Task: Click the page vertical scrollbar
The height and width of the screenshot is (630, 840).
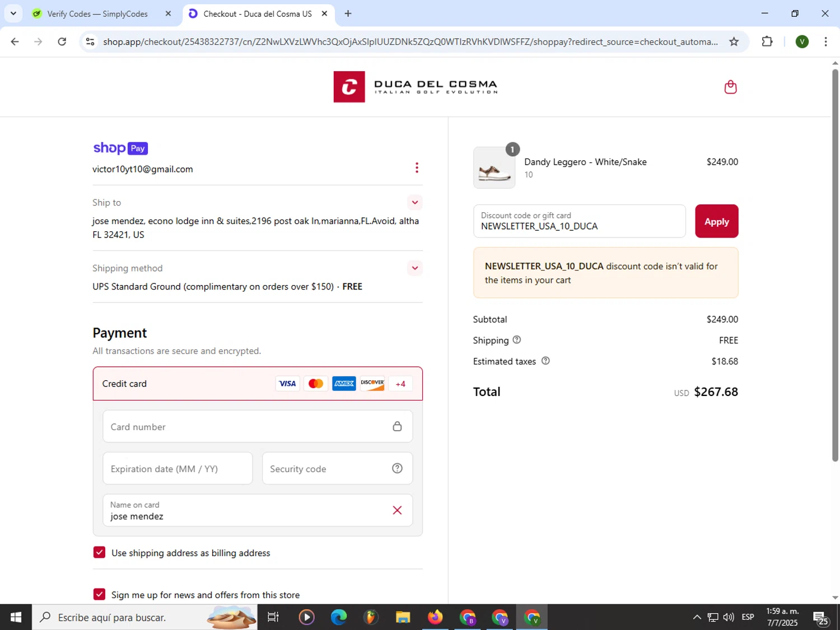Action: click(835, 264)
